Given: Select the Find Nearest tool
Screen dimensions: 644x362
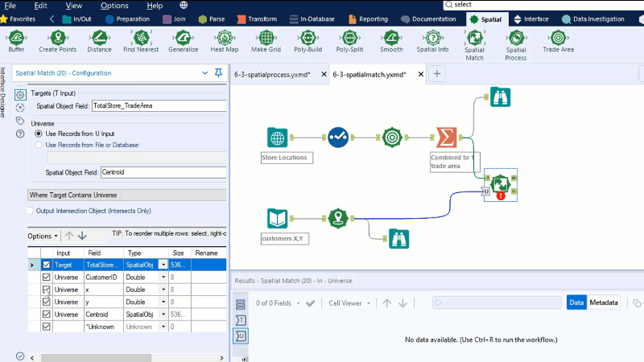Looking at the screenshot, I should point(141,41).
